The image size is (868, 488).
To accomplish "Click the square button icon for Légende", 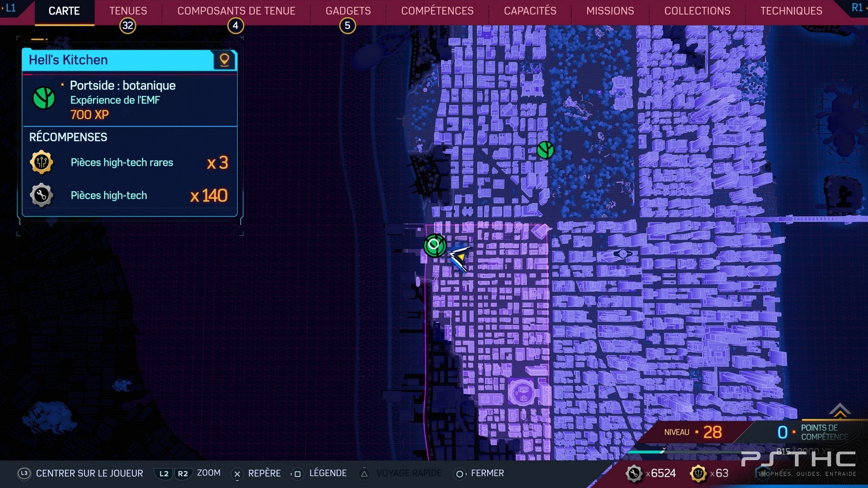I will pos(297,474).
